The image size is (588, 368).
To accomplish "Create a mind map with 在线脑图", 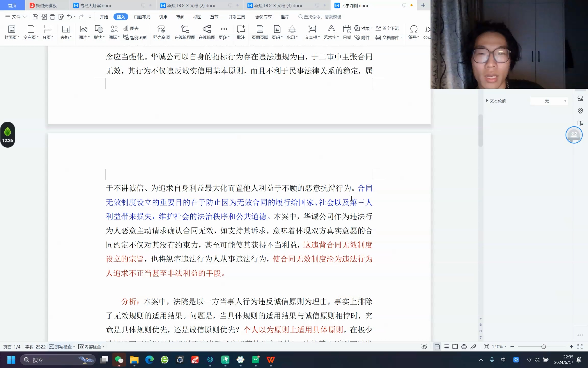I will click(x=206, y=32).
